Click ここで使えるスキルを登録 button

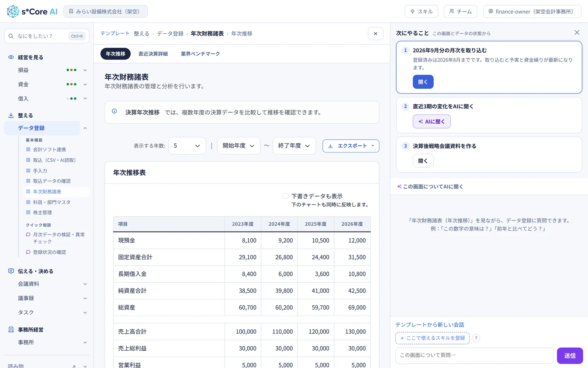click(433, 338)
